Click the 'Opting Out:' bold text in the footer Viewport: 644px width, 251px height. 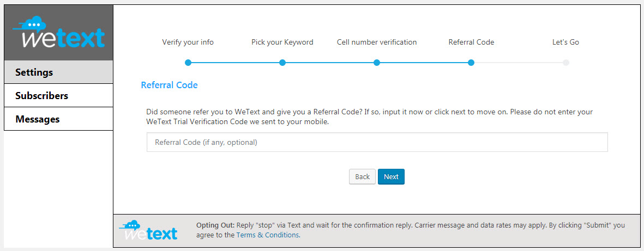tap(215, 225)
